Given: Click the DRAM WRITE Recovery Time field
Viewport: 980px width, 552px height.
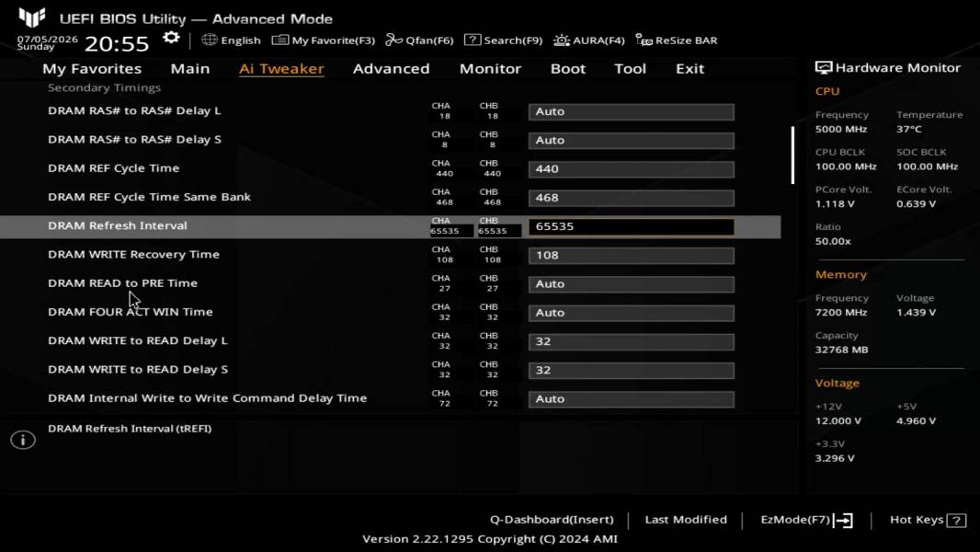Looking at the screenshot, I should click(632, 255).
